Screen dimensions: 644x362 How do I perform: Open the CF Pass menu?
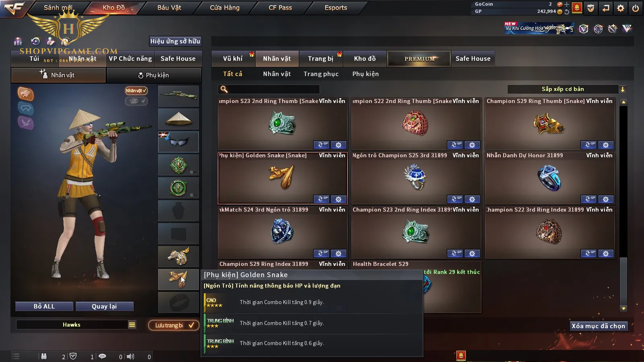pyautogui.click(x=280, y=8)
